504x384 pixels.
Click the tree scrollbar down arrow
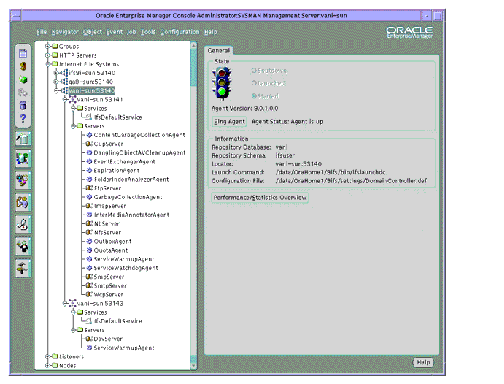point(193,366)
